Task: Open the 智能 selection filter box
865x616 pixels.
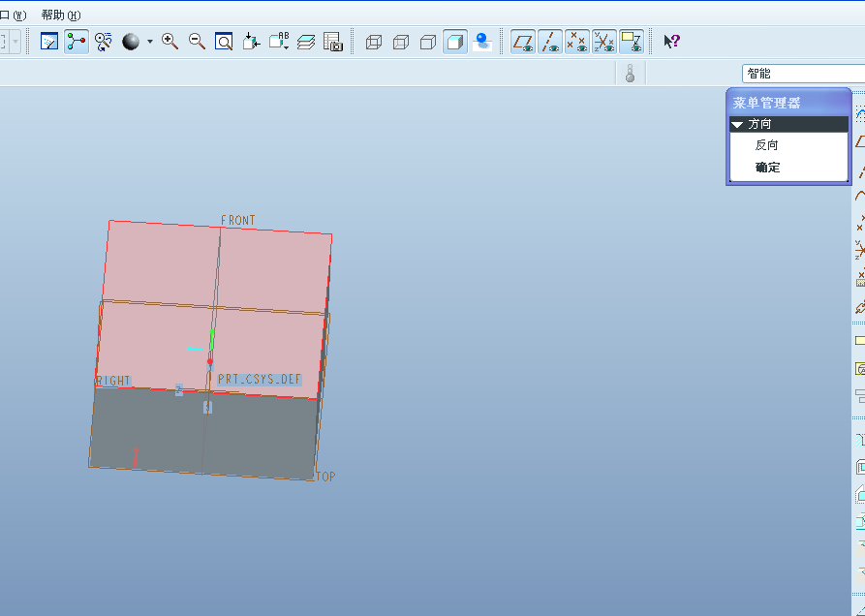Action: tap(803, 74)
